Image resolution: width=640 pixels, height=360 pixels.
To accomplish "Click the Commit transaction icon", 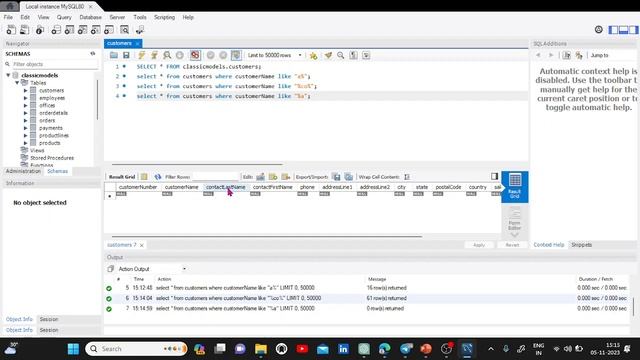I will click(x=211, y=55).
